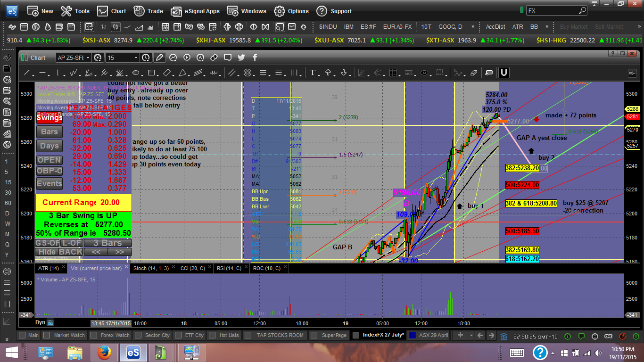The image size is (644, 362).
Task: Click the pencil edit chart icon
Action: pos(159,58)
